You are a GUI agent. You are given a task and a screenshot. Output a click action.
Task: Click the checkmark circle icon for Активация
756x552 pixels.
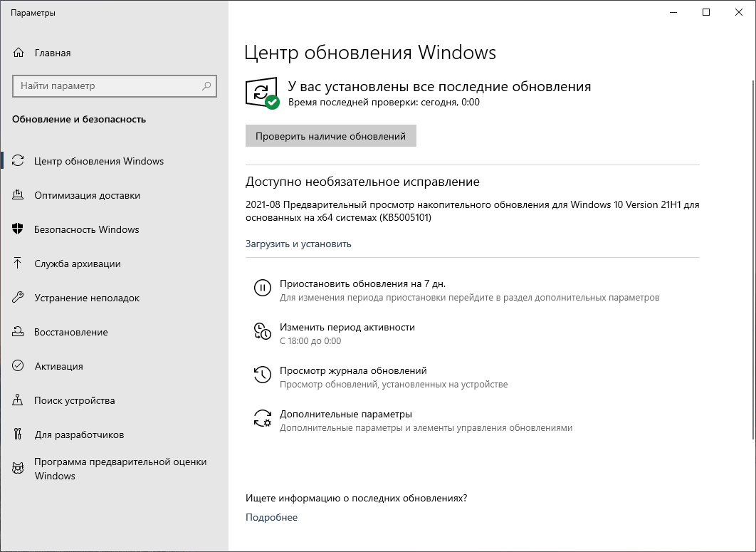(x=19, y=366)
